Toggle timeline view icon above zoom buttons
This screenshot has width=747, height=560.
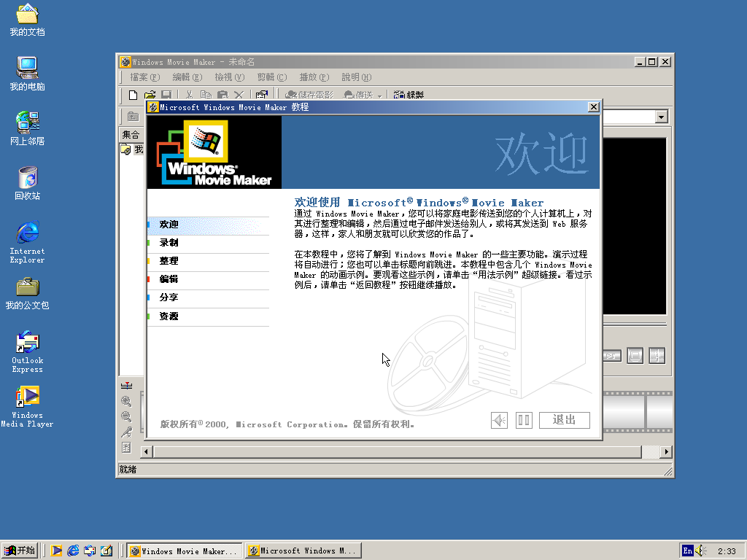click(126, 386)
